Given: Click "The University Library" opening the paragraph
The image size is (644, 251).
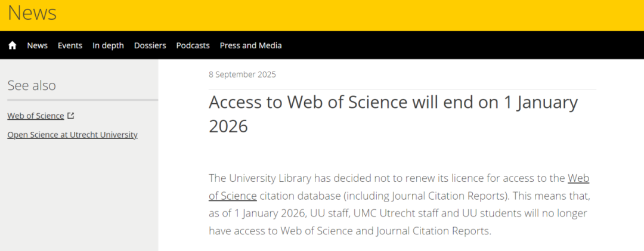Looking at the screenshot, I should click(x=259, y=178).
